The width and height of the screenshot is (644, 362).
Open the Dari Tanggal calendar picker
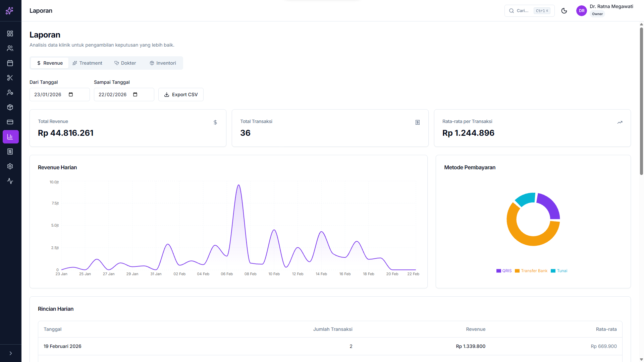[x=71, y=95]
